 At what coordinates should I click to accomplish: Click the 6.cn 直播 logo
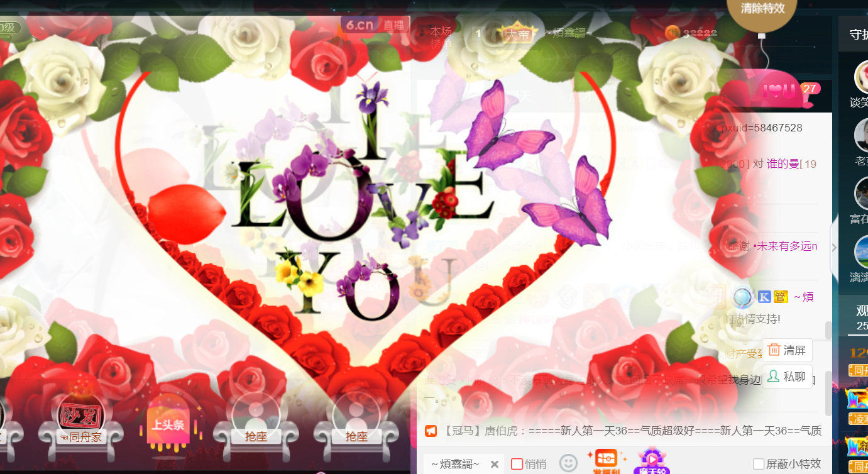tap(376, 25)
